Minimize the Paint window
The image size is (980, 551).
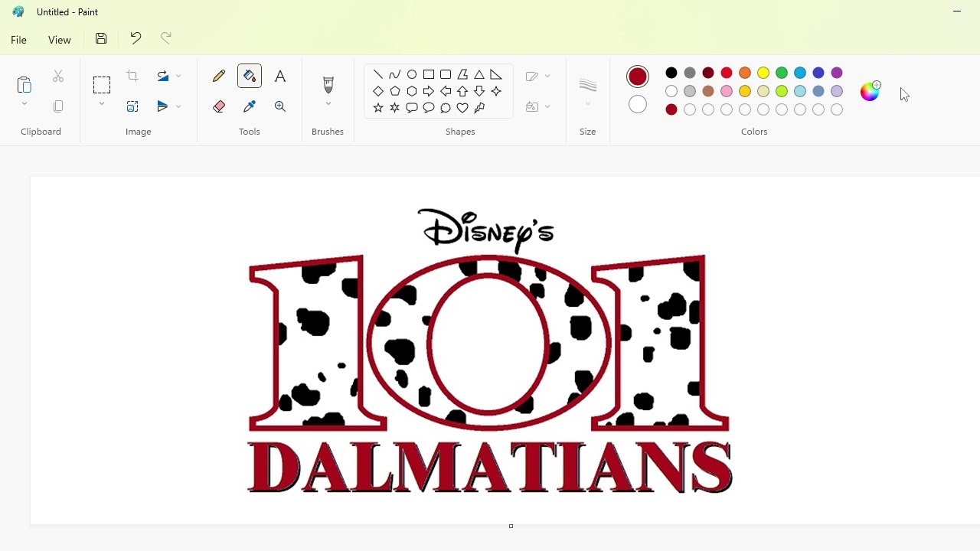[x=957, y=11]
